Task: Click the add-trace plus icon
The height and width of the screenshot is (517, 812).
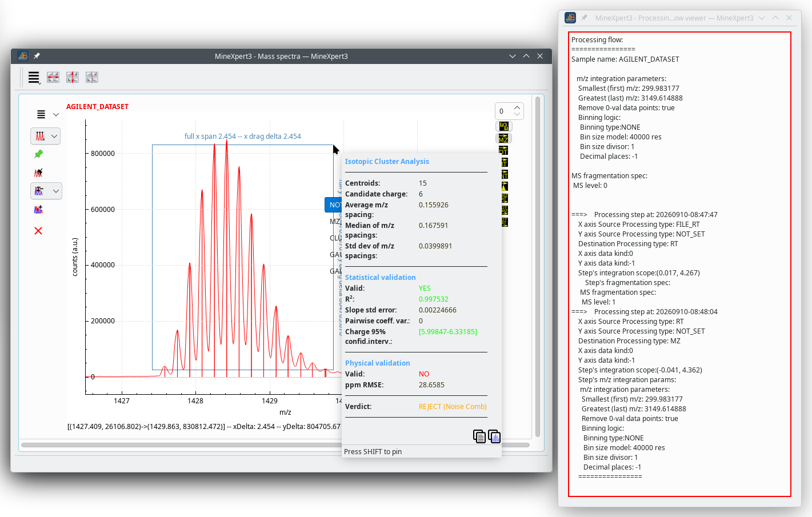Action: [38, 210]
